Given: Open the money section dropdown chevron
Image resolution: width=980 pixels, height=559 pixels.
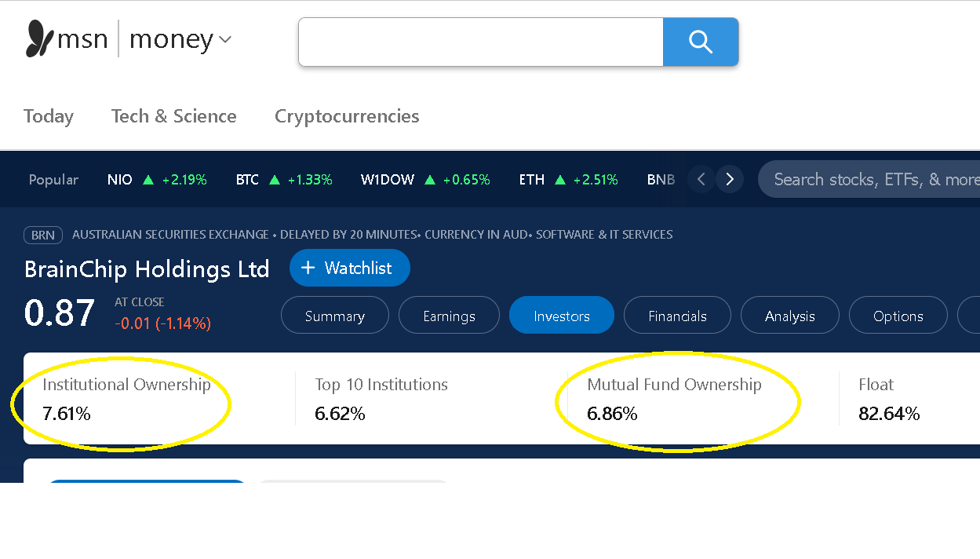Looking at the screenshot, I should [x=225, y=39].
